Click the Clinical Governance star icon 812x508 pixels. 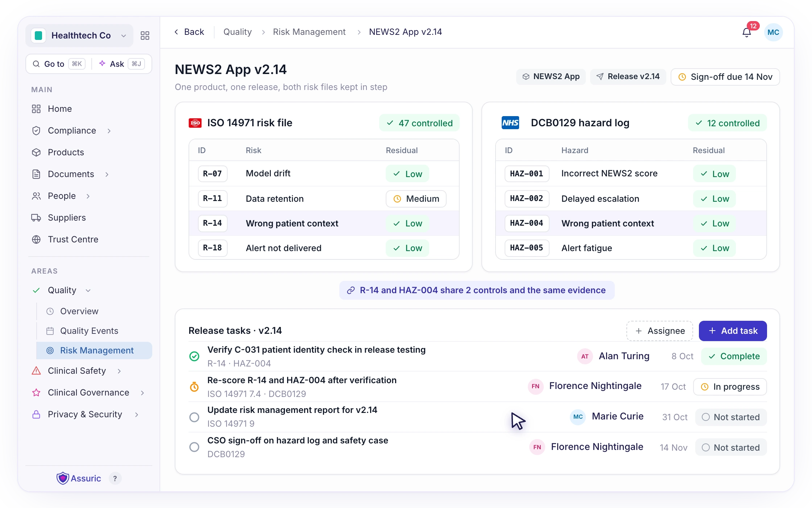click(x=36, y=393)
